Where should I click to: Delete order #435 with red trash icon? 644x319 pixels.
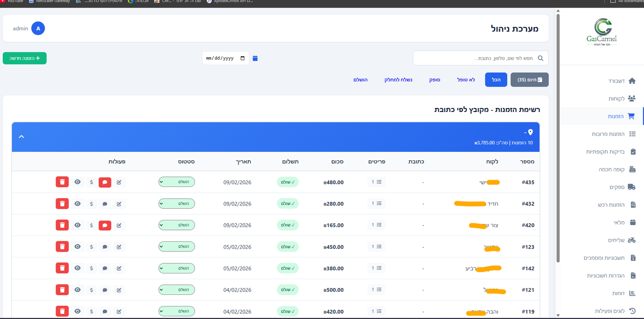click(62, 182)
